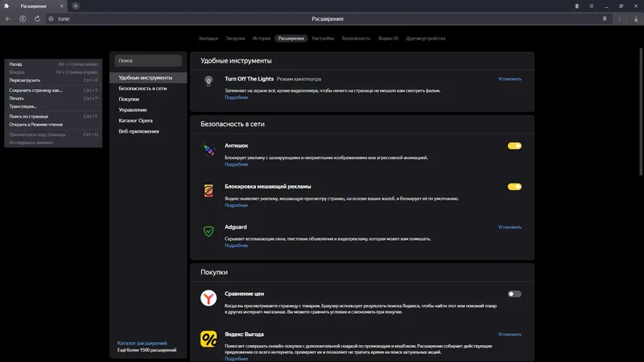Open Веб-приложения in the sidebar

coord(148,131)
